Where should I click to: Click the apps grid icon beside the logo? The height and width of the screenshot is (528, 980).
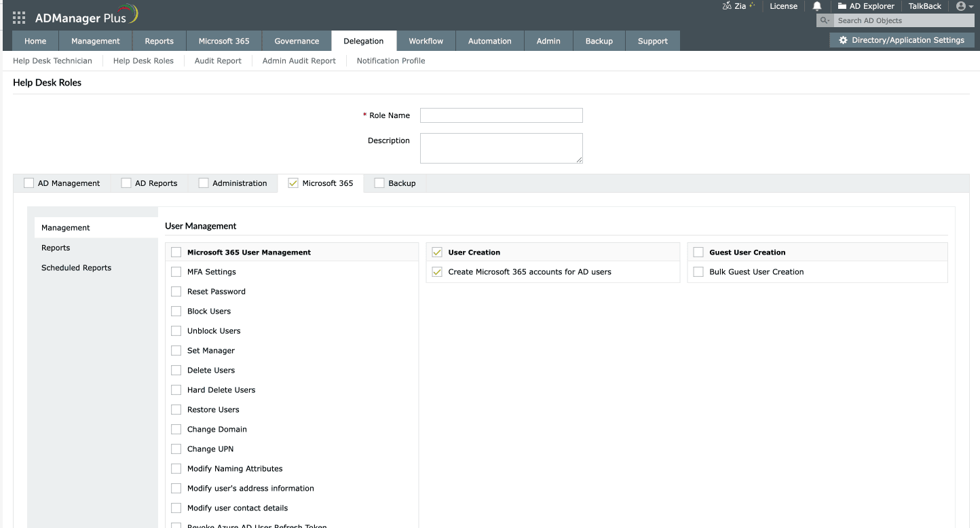tap(18, 17)
